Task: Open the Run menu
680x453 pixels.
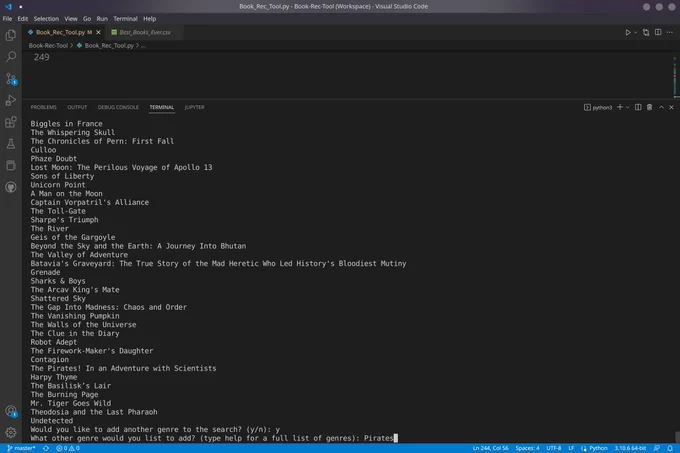Action: pos(102,19)
